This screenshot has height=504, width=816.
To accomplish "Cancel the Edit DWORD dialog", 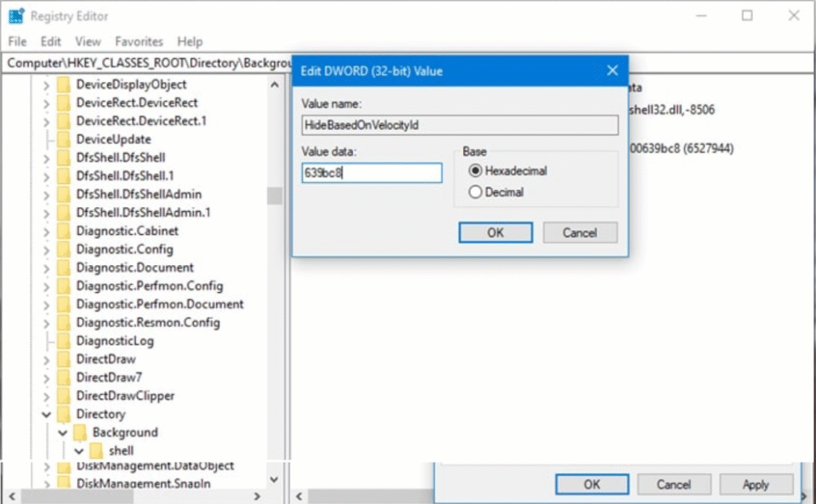I will click(579, 232).
